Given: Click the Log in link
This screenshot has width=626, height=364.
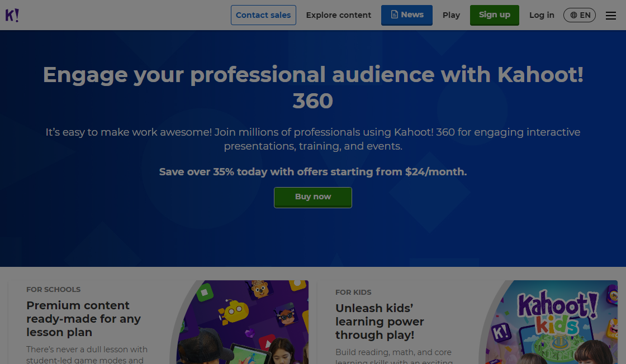Looking at the screenshot, I should 542,15.
